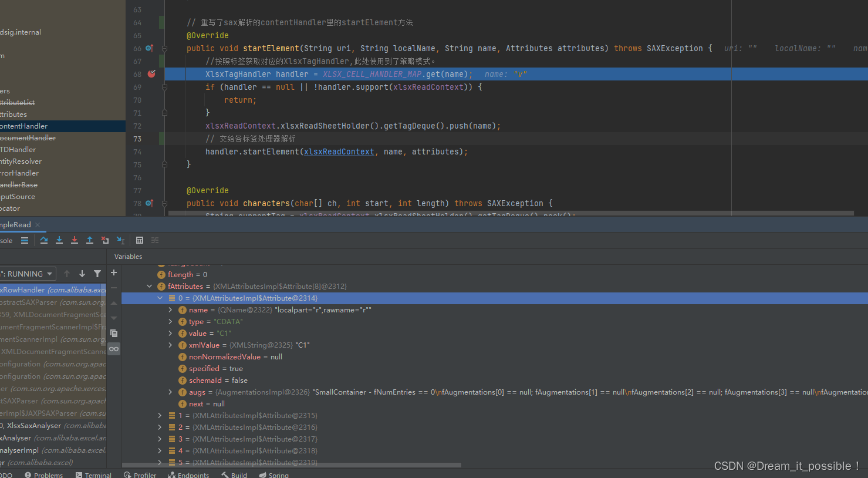Click the glasses watches icon in Variables panel
Image resolution: width=868 pixels, height=478 pixels.
pos(113,348)
